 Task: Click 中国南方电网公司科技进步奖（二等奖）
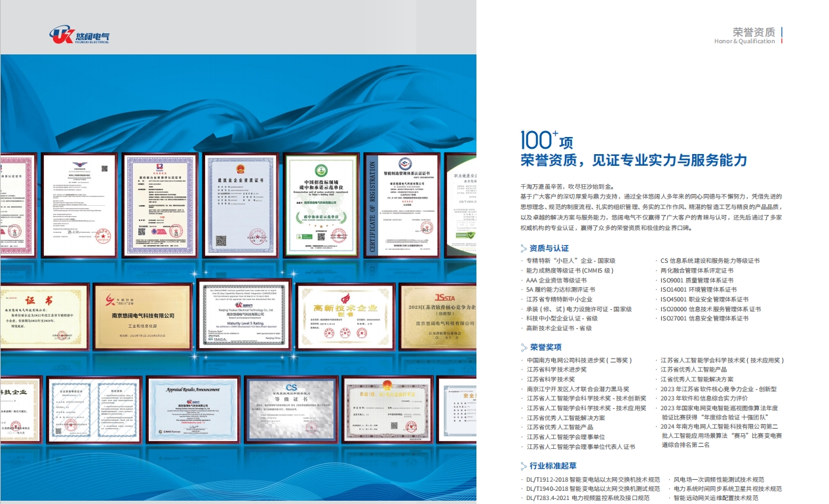point(579,360)
